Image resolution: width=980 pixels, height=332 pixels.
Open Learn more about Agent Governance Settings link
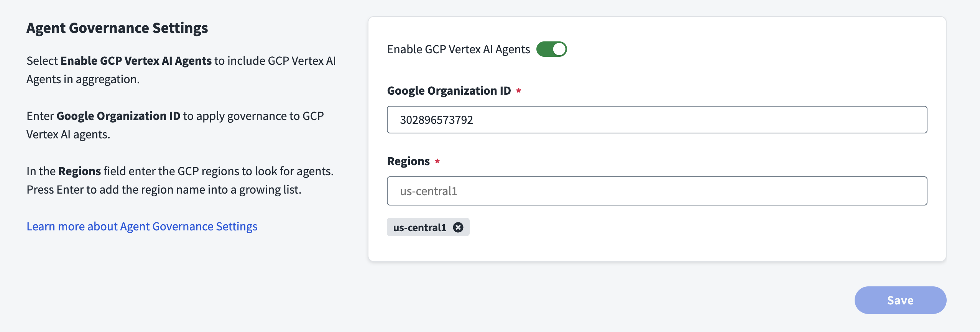(x=142, y=227)
